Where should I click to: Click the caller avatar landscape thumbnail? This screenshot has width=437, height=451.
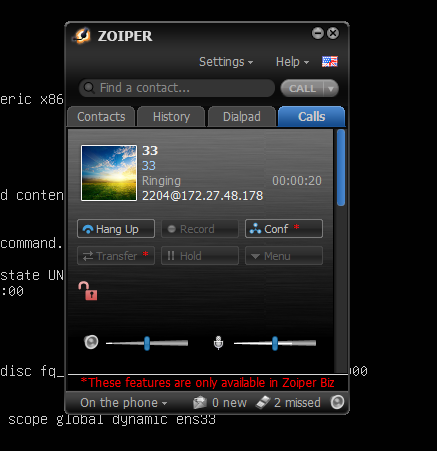(x=109, y=173)
